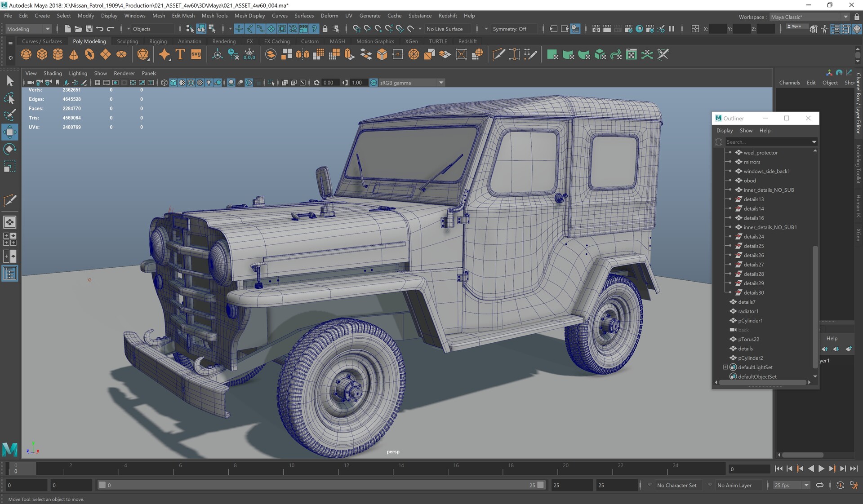This screenshot has height=504, width=863.
Task: Open the Workspace Maya Classic dropdown
Action: 809,17
